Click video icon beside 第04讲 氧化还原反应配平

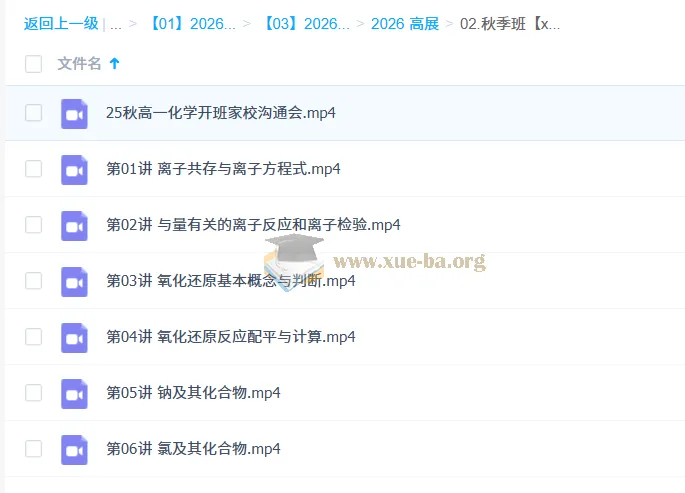[74, 337]
